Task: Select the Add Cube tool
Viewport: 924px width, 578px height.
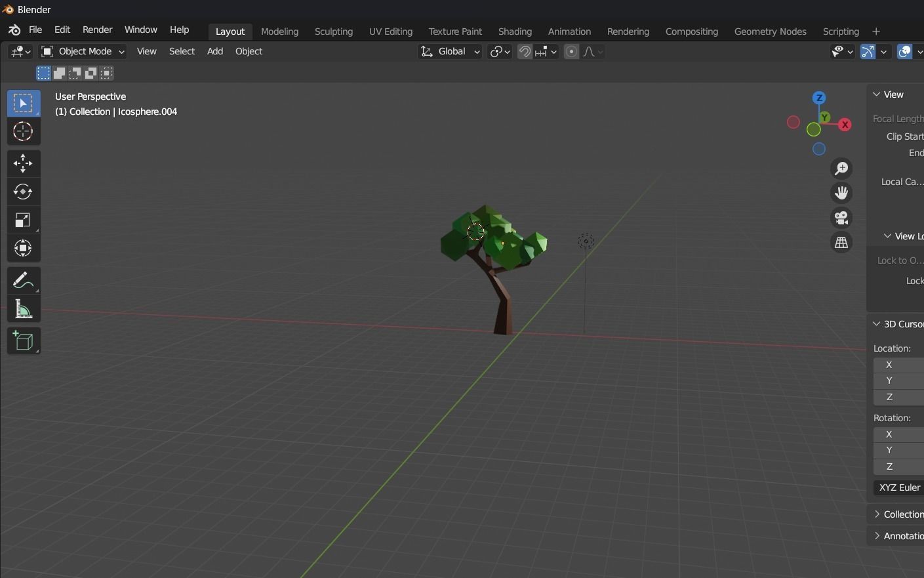Action: (x=24, y=341)
